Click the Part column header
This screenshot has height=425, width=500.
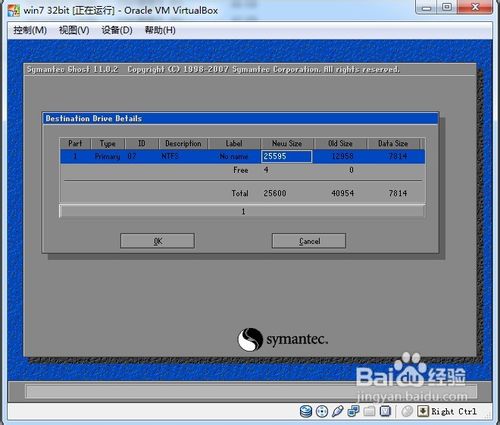click(75, 143)
